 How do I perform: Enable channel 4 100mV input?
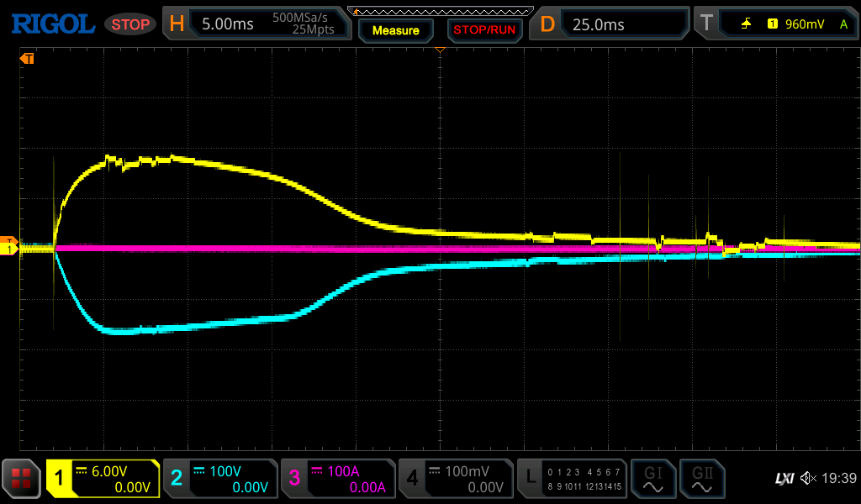click(x=455, y=479)
